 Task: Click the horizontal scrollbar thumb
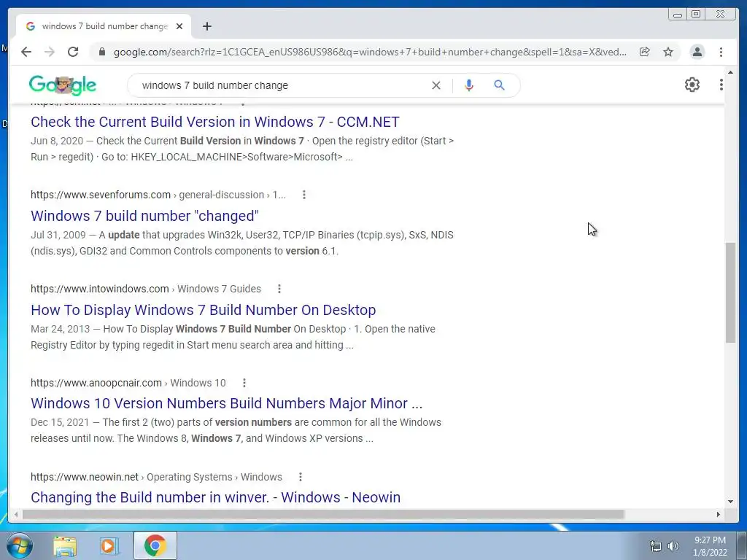pos(323,514)
